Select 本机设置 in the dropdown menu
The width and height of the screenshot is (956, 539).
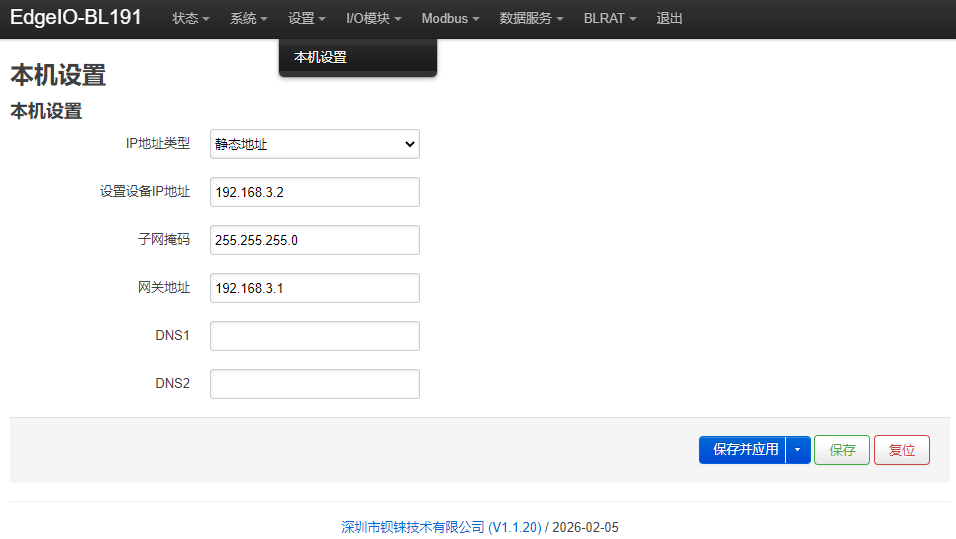(358, 57)
